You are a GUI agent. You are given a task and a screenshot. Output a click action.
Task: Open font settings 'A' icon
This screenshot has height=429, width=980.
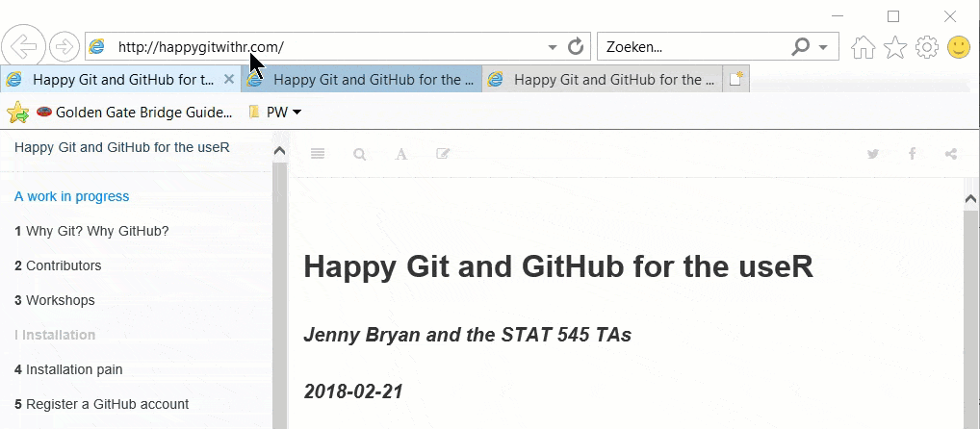[401, 154]
